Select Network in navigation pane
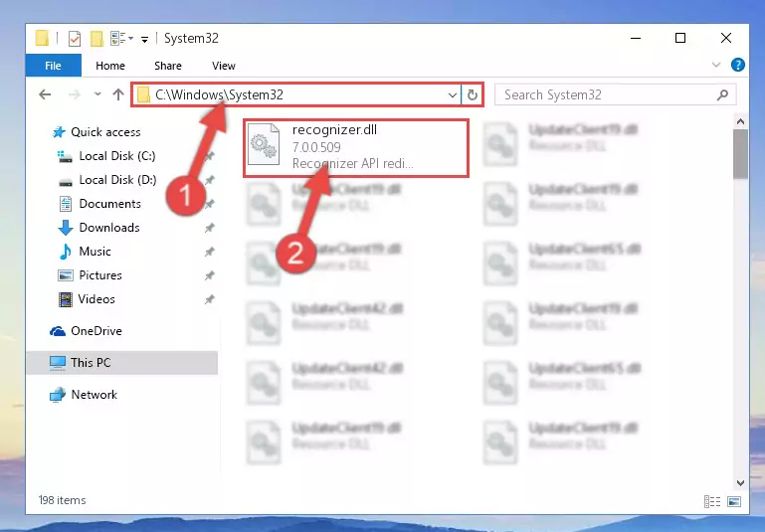Screen dimensions: 765x532 click(x=94, y=395)
